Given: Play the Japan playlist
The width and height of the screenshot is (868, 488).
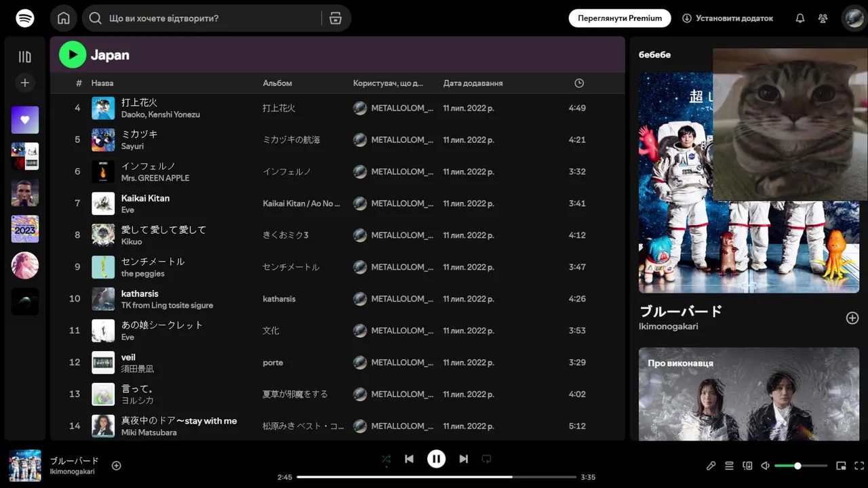Looking at the screenshot, I should [73, 55].
